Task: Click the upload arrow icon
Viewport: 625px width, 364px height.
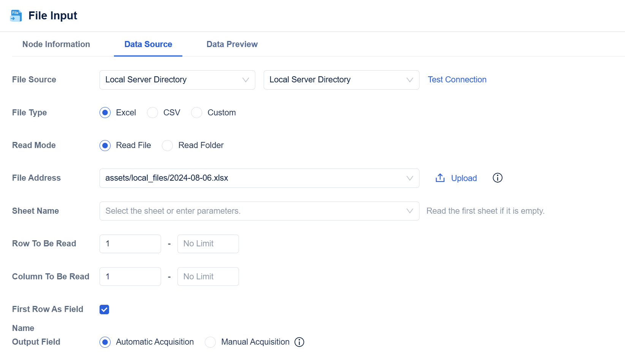Action: (x=440, y=178)
